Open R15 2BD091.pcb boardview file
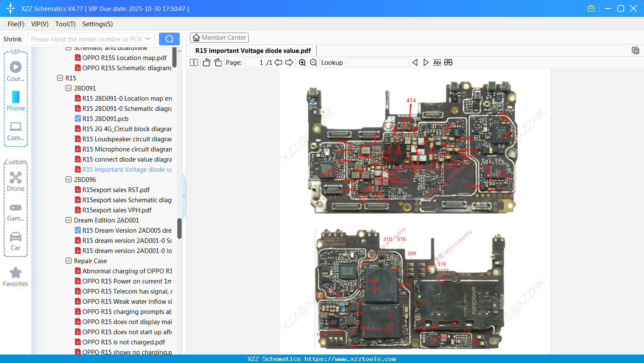 click(x=105, y=119)
